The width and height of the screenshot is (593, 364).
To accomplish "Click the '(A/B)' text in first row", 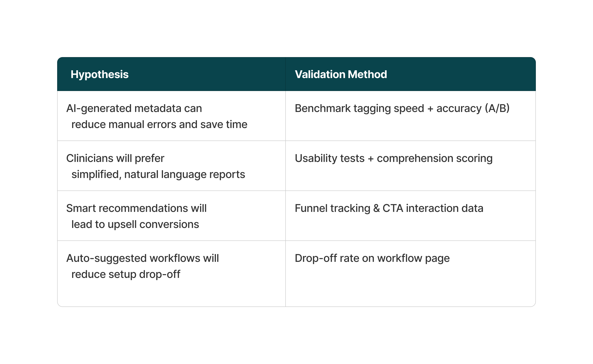I will [497, 108].
